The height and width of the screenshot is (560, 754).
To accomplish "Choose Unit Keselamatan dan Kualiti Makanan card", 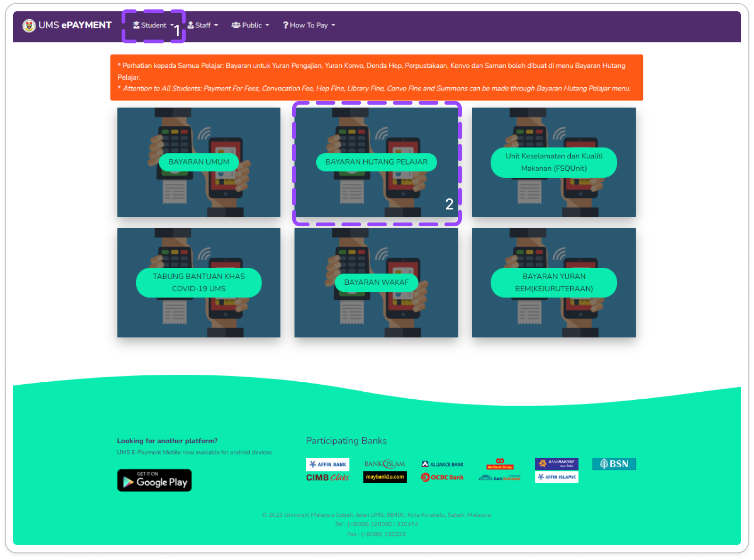I will point(554,162).
